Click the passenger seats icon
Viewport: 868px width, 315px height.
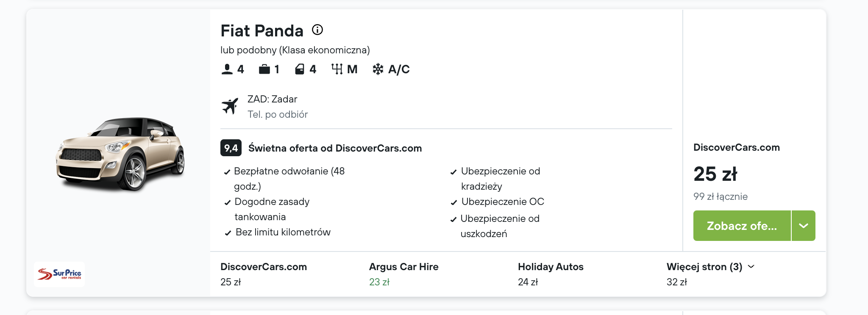[227, 69]
